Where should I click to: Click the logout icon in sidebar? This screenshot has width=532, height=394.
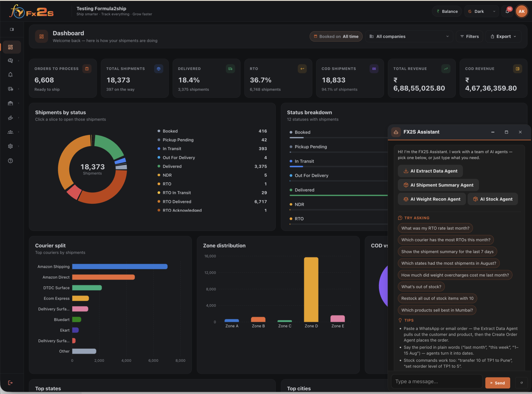[x=10, y=383]
